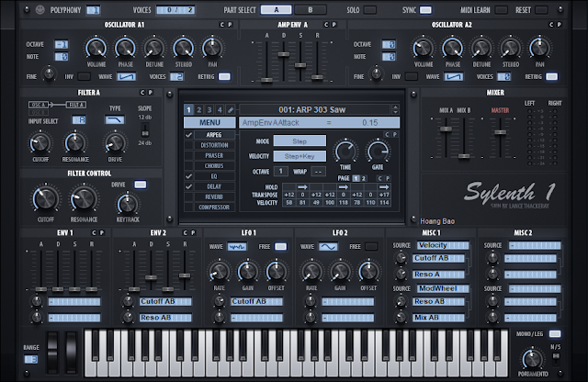Open Misc 1 Reso A destination dropdown
Image resolution: width=588 pixels, height=382 pixels.
pyautogui.click(x=438, y=275)
